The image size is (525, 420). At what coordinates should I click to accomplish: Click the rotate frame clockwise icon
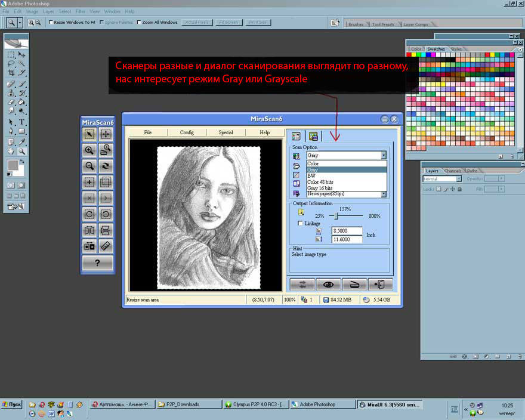89,214
